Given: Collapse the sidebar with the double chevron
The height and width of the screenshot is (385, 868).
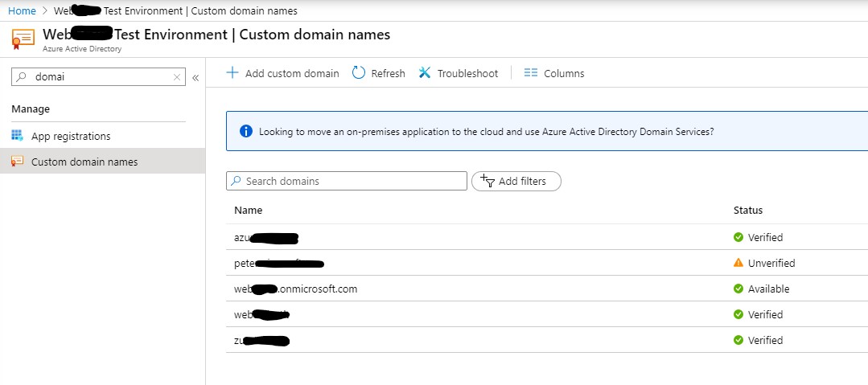Looking at the screenshot, I should click(195, 77).
